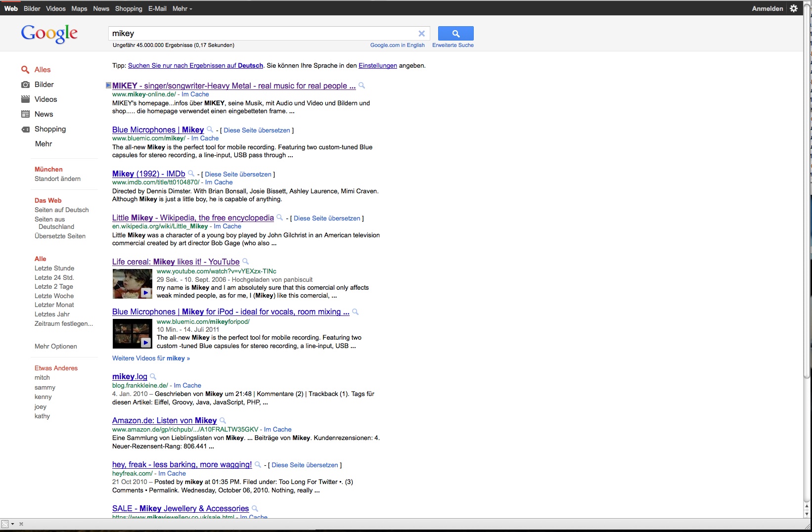
Task: Click Standort ändern under München
Action: click(57, 179)
